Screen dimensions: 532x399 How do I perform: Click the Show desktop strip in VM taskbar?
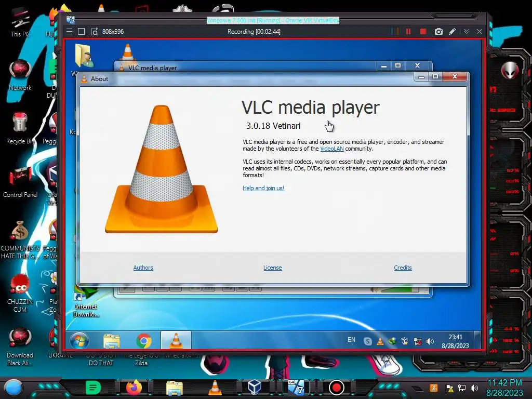477,340
